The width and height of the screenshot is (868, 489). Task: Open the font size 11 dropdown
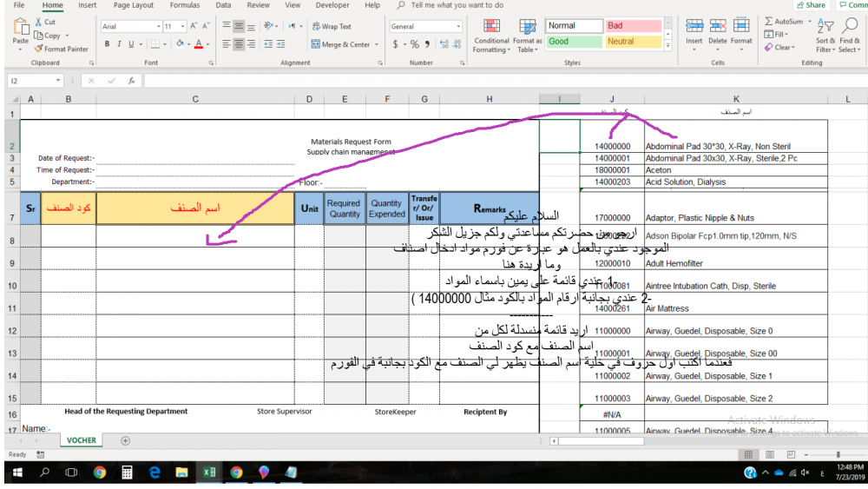pyautogui.click(x=182, y=26)
